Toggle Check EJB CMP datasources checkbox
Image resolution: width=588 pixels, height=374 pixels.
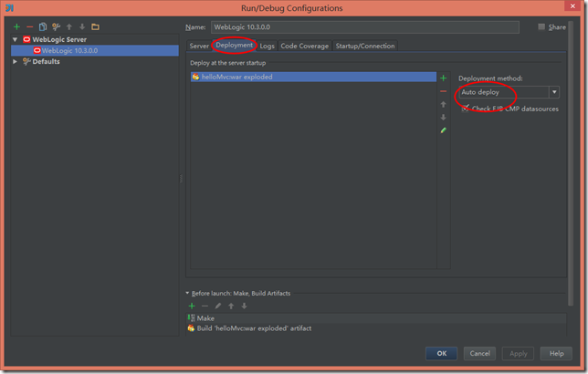point(465,109)
